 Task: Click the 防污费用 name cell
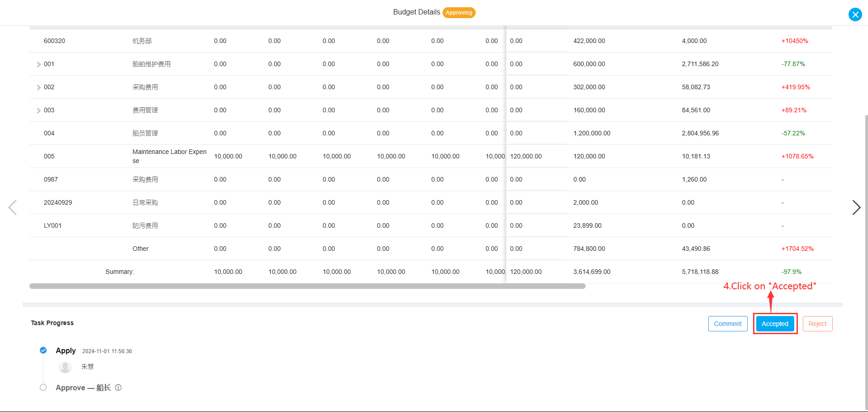145,225
